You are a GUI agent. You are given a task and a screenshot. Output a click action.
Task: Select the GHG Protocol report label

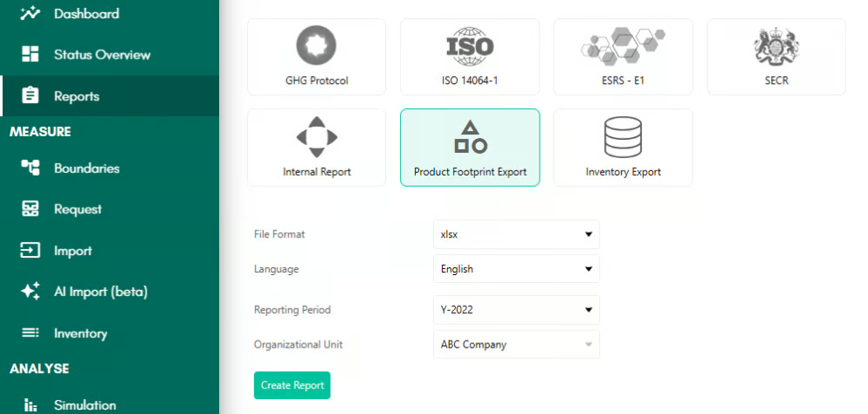pyautogui.click(x=317, y=80)
